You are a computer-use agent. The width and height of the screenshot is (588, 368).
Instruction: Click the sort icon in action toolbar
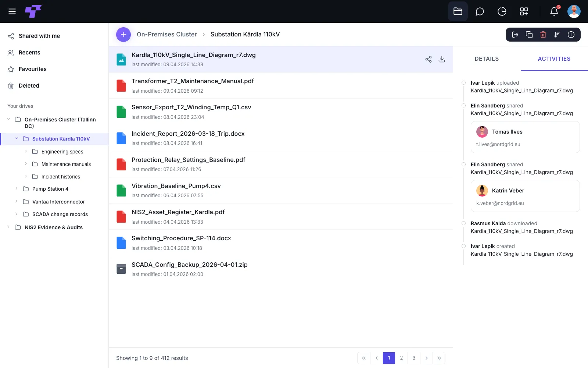557,35
